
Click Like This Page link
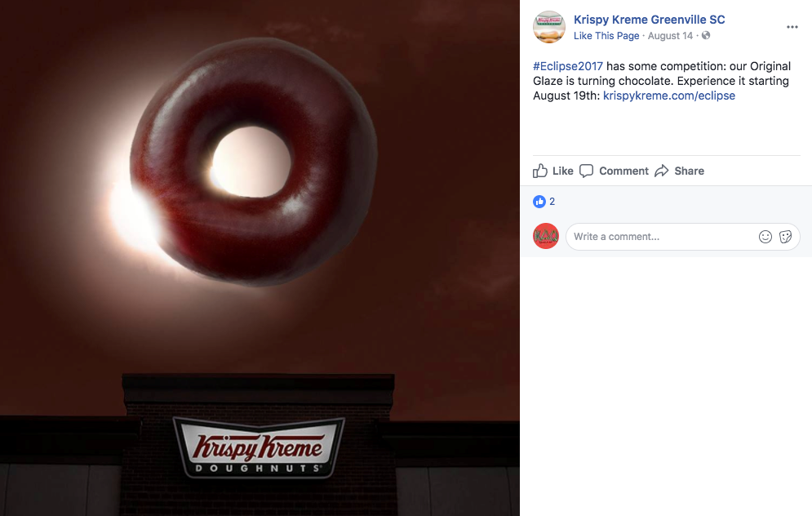pos(606,36)
